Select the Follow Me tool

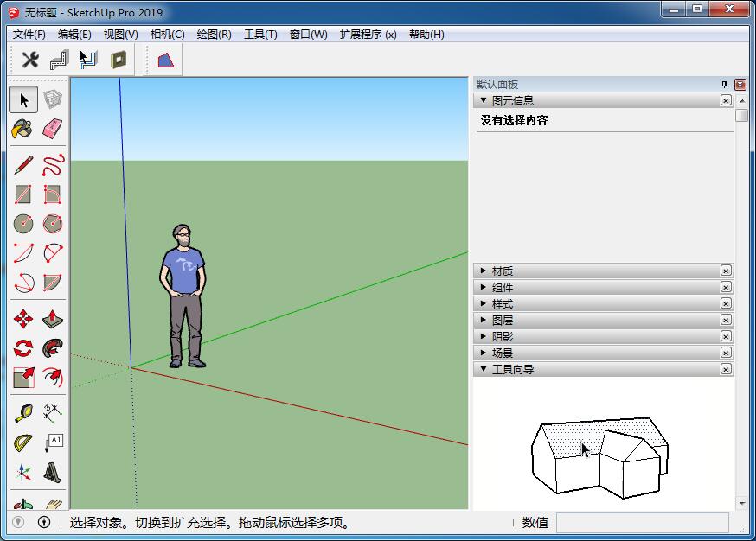(53, 347)
